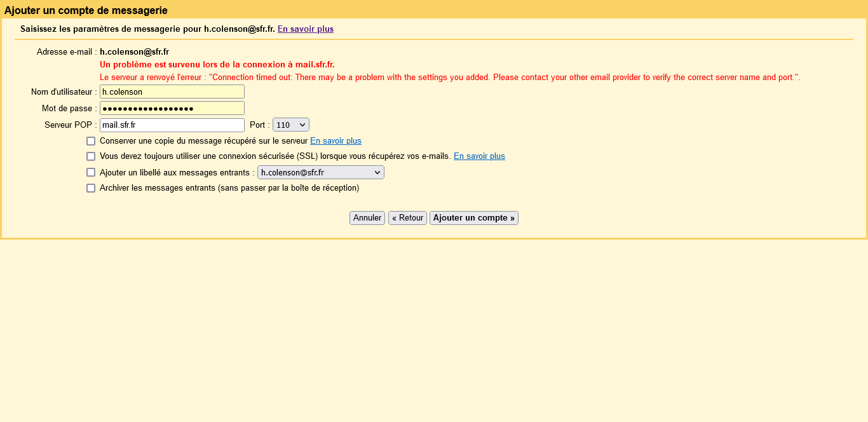Go back with the « Retour button
868x422 pixels.
(x=407, y=218)
